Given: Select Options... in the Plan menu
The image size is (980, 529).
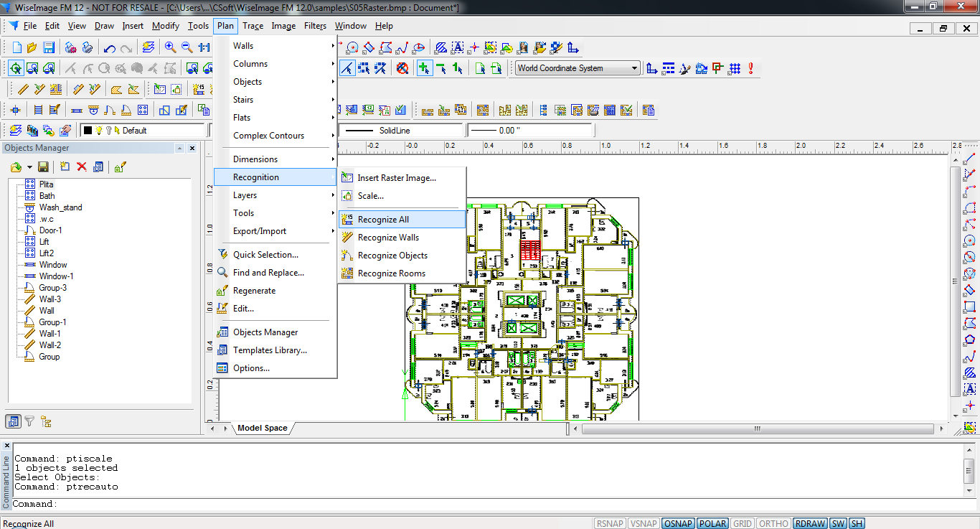Looking at the screenshot, I should pyautogui.click(x=251, y=368).
